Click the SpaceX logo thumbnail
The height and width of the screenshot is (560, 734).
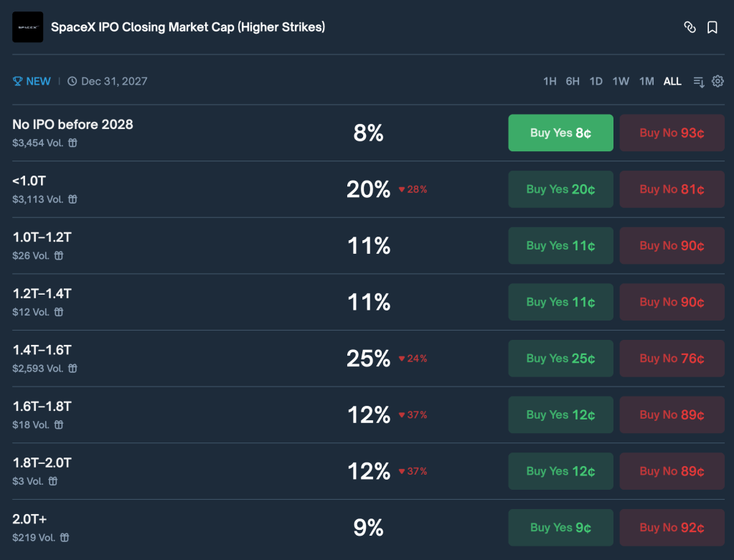click(x=27, y=27)
